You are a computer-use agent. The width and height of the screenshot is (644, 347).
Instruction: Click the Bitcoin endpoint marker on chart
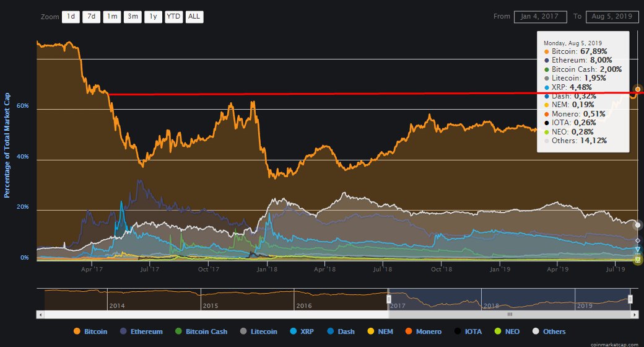pos(638,89)
